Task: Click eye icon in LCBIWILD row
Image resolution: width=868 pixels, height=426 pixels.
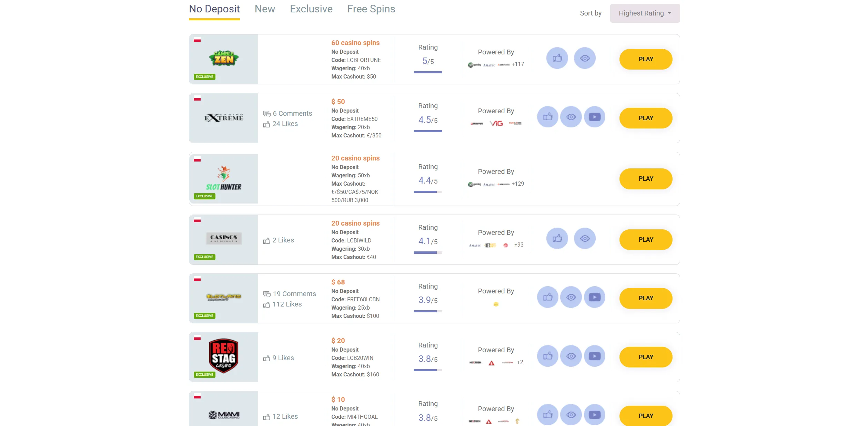Action: 585,238
